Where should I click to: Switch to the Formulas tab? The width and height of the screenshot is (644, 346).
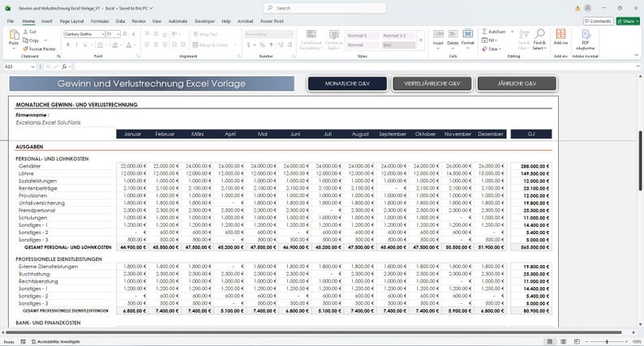tap(100, 21)
